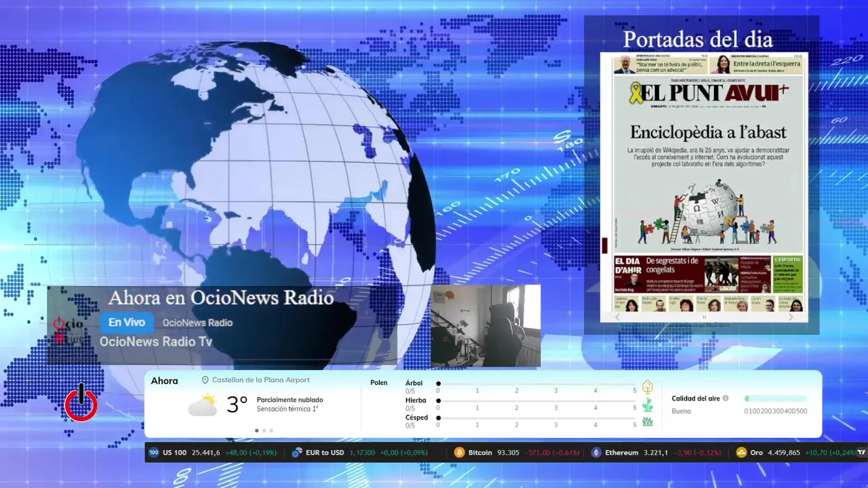Screen dimensions: 868x488
Task: Click the EUR to USD flag icon
Action: (x=296, y=452)
